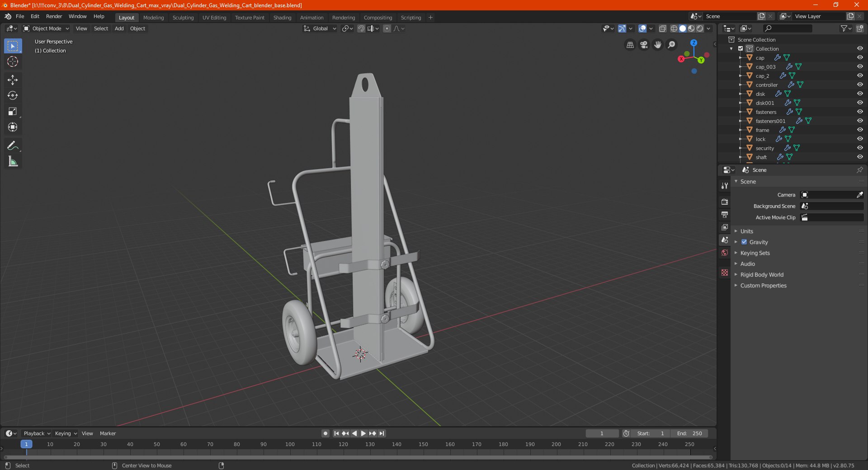Select the Move tool in the toolbar
Viewport: 868px width, 470px height.
click(x=13, y=80)
